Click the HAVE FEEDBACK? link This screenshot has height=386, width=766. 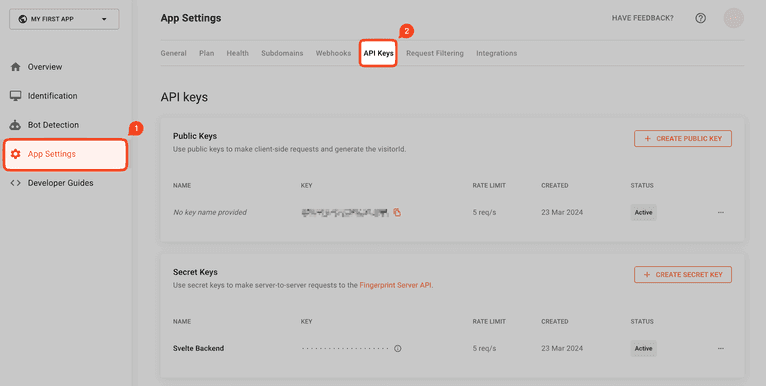click(x=642, y=18)
